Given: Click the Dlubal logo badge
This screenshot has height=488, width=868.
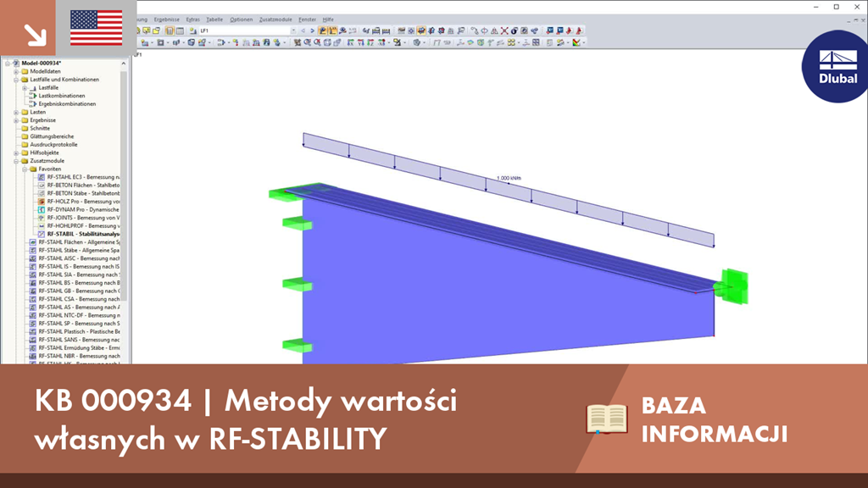Looking at the screenshot, I should tap(836, 66).
